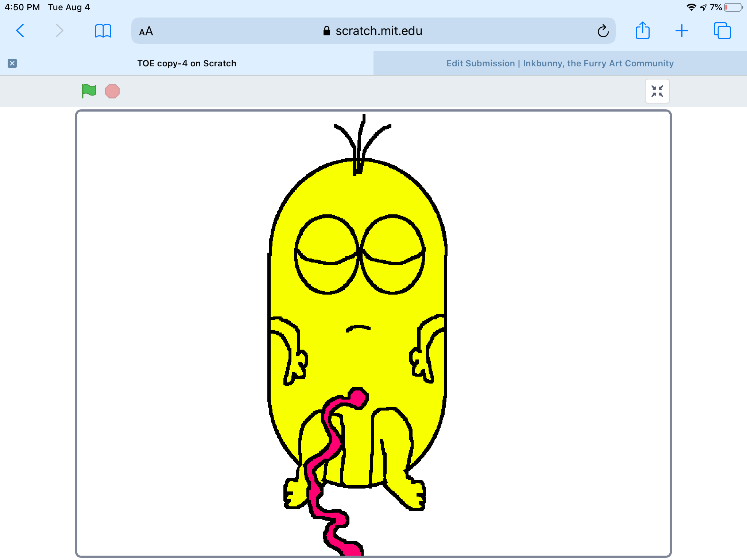Tap the 4:50 PM clock

click(22, 7)
